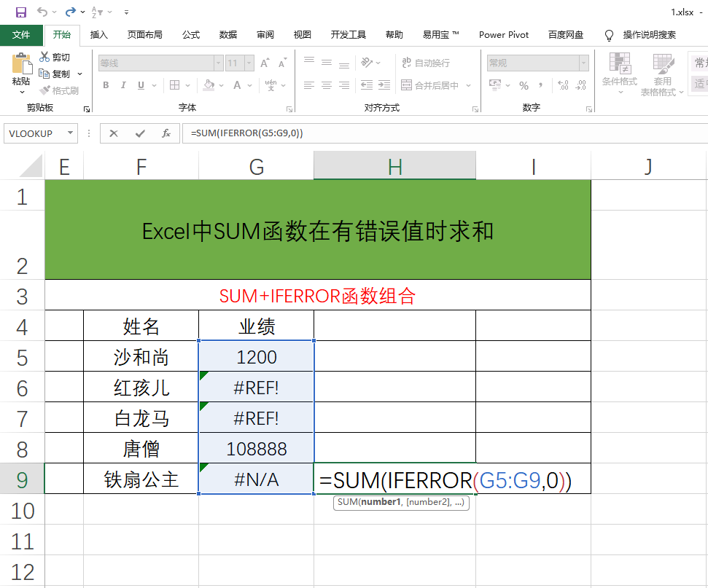Image resolution: width=708 pixels, height=588 pixels.
Task: Toggle Underline formatting
Action: 141,85
